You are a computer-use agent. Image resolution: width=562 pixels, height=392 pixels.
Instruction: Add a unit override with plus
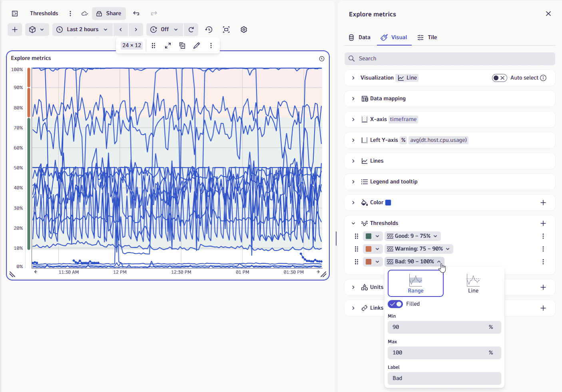[x=543, y=287]
